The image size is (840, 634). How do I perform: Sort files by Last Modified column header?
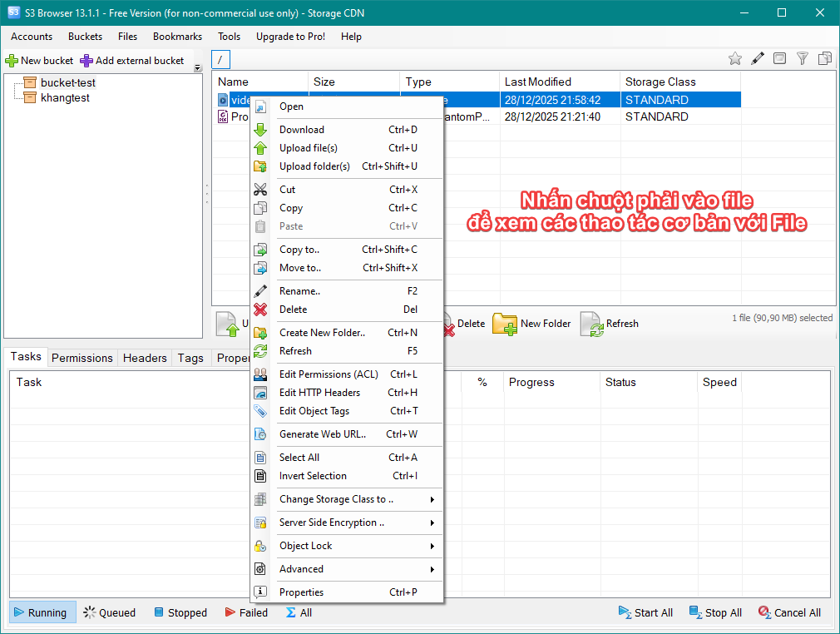pyautogui.click(x=538, y=82)
